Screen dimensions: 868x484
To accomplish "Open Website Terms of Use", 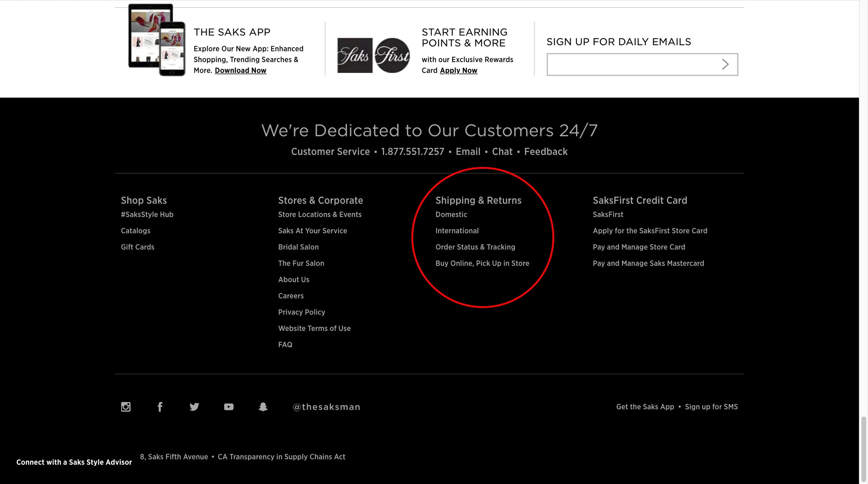I will point(314,329).
